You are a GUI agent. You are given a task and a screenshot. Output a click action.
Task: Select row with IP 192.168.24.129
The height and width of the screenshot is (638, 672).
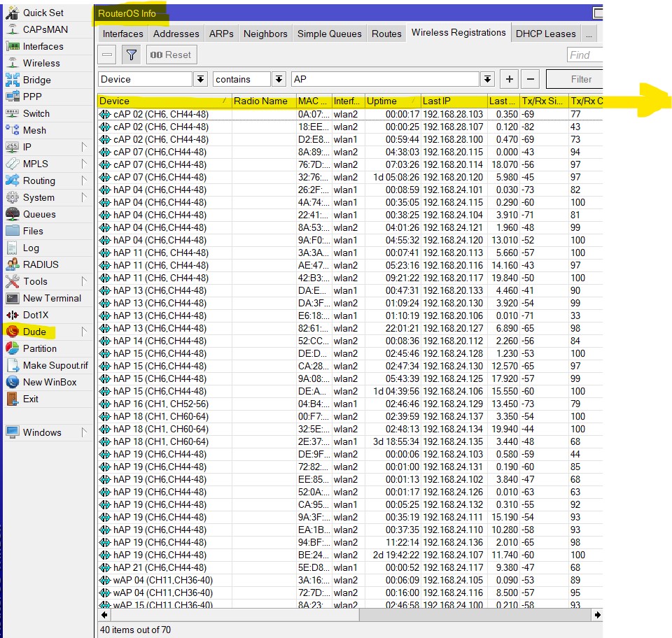point(350,404)
